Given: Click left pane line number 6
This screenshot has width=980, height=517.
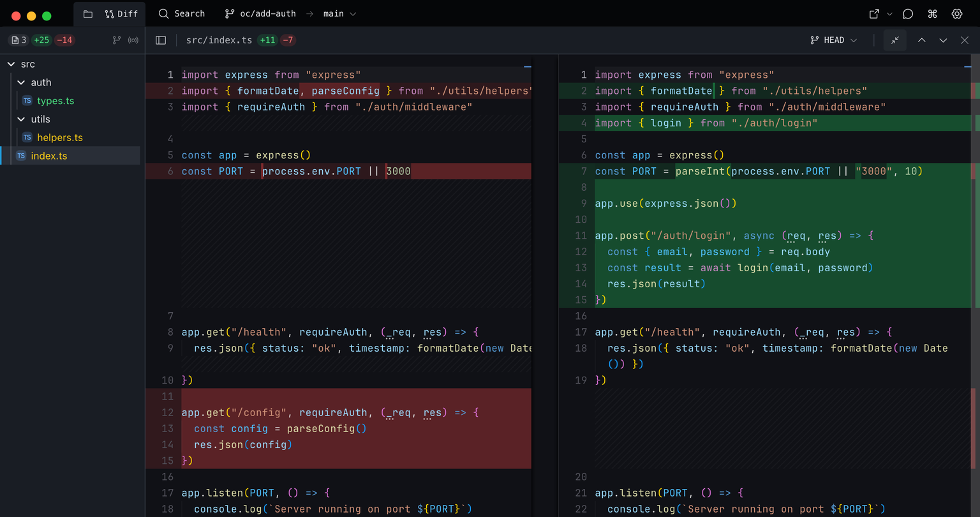Looking at the screenshot, I should 170,171.
